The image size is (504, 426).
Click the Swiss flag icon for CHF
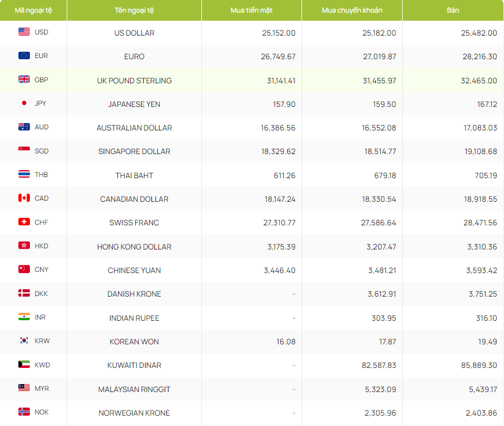(24, 222)
